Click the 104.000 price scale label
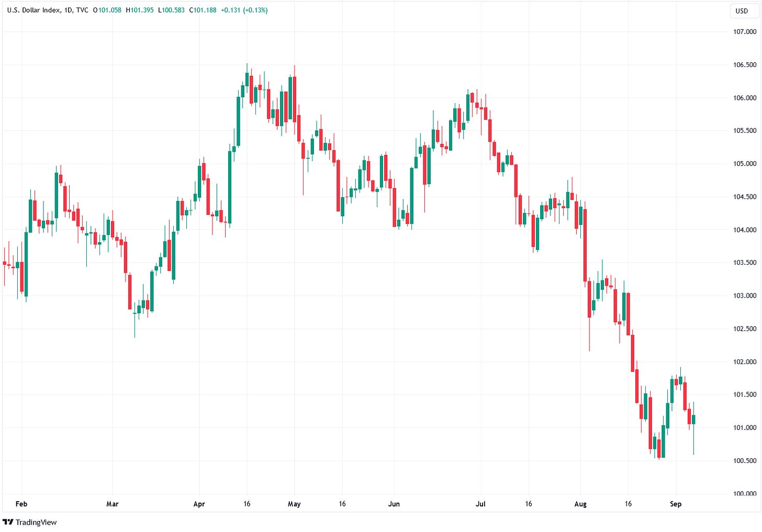This screenshot has height=532, width=762. point(744,230)
